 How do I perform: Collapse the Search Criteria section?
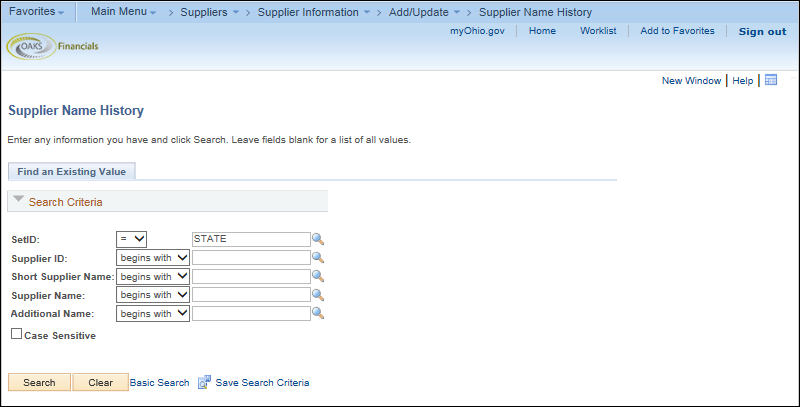tap(18, 199)
